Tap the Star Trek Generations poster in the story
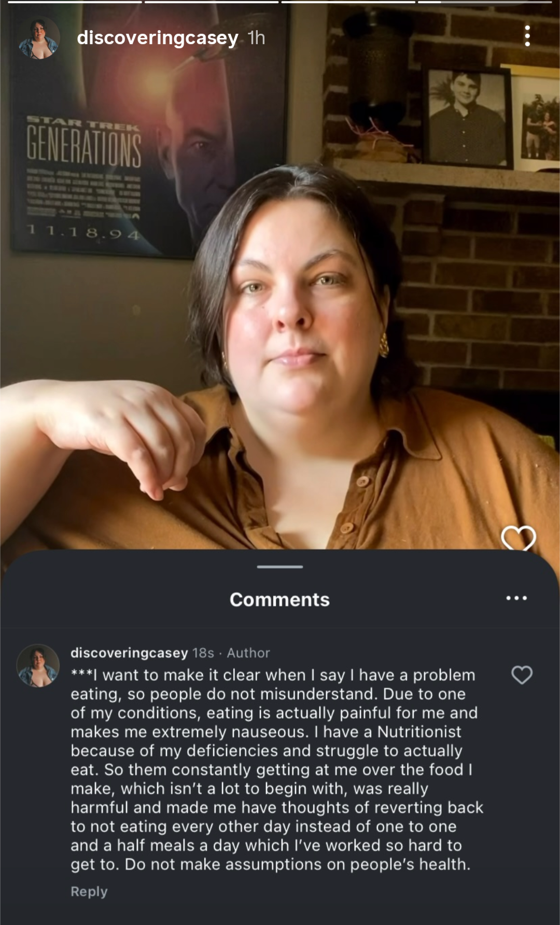 pyautogui.click(x=148, y=130)
